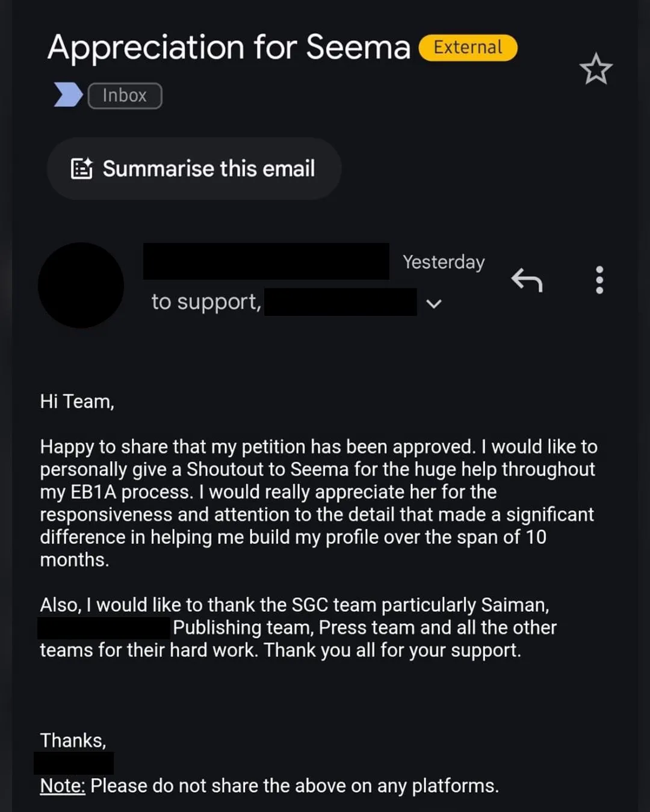Select the subject line Appreciation for Seema
Viewport: 650px width, 812px height.
click(x=229, y=48)
